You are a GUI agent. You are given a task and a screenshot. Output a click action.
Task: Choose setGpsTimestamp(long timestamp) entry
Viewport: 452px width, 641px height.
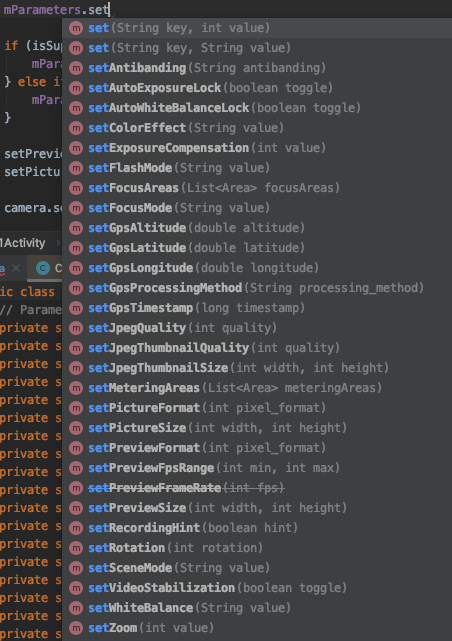coord(257,308)
